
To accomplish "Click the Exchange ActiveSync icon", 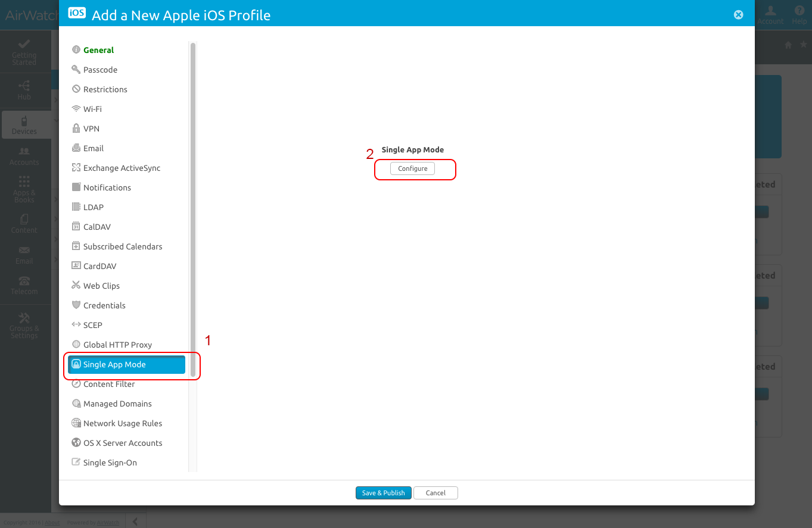I will click(76, 168).
